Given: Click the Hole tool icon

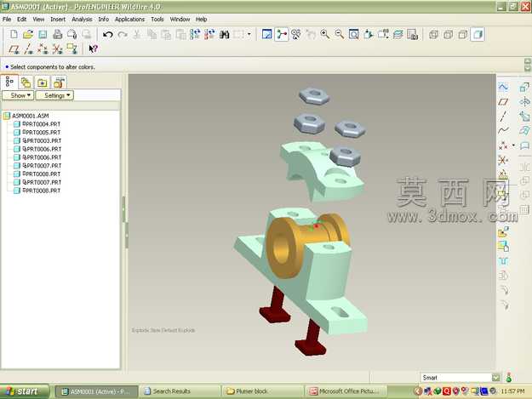Looking at the screenshot, I should [503, 261].
